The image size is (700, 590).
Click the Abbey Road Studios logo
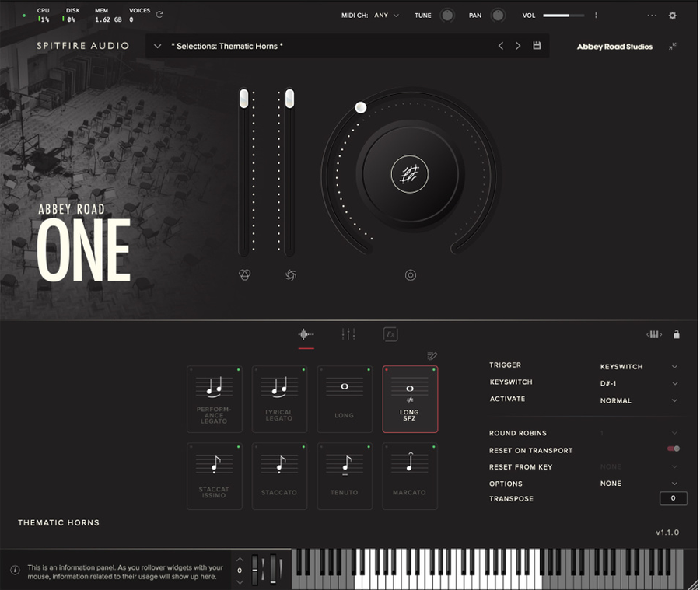614,47
